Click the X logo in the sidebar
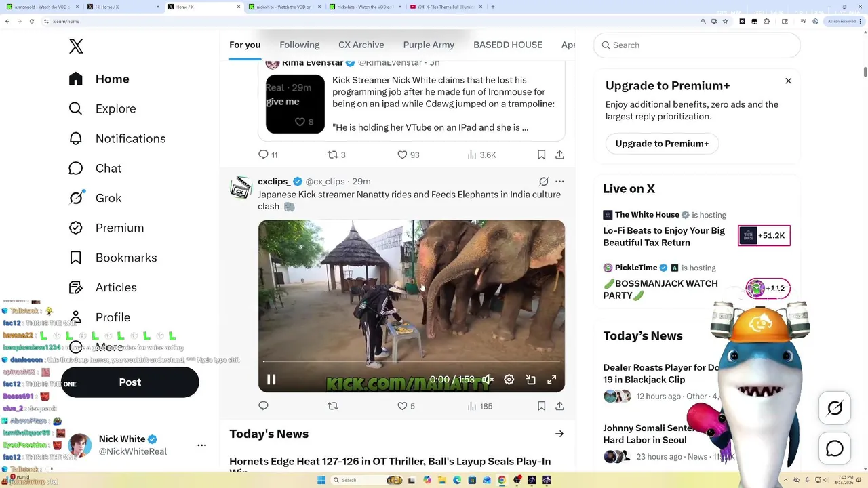 click(76, 45)
